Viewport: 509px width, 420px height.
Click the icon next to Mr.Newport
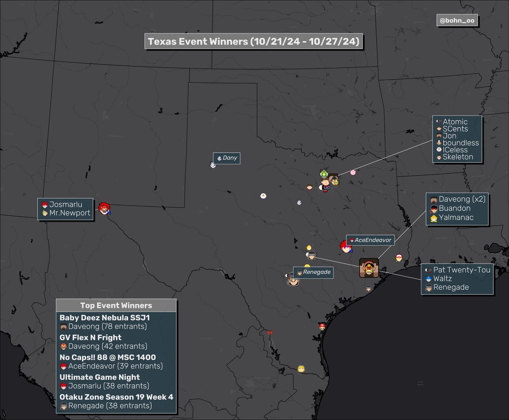(45, 213)
